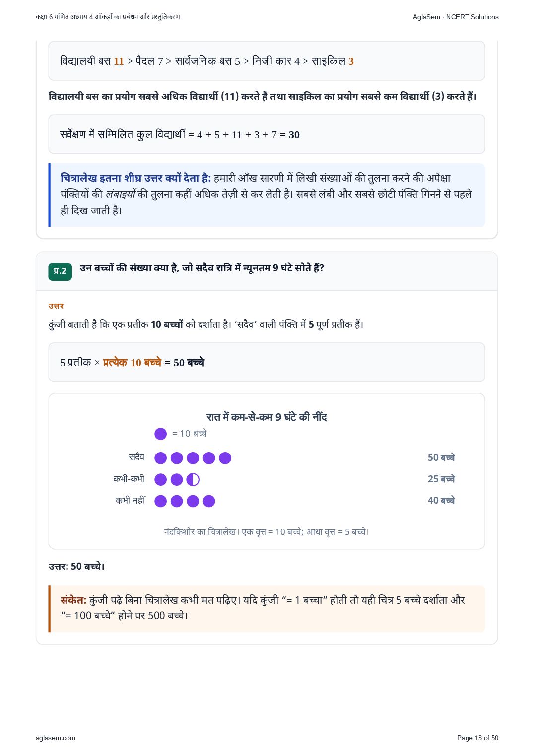Click the last circle in कभी नहीं row
534x756 pixels.
[x=209, y=501]
